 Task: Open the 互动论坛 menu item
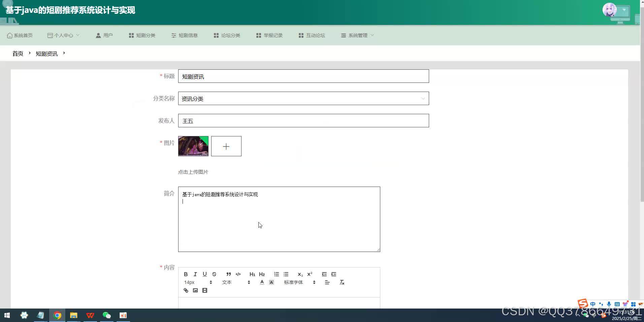pyautogui.click(x=312, y=35)
